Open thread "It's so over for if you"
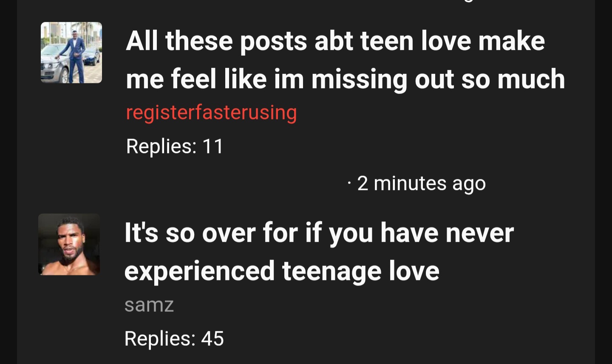 coord(319,252)
